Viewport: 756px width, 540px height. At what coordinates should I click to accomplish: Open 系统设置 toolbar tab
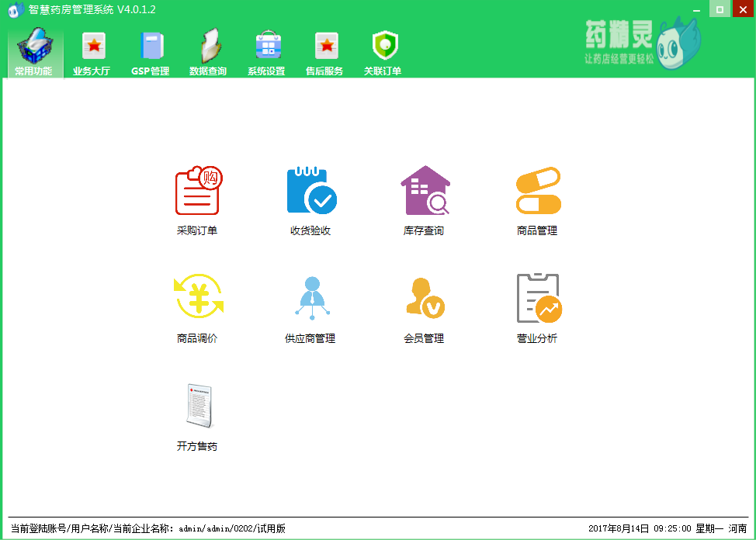coord(267,52)
